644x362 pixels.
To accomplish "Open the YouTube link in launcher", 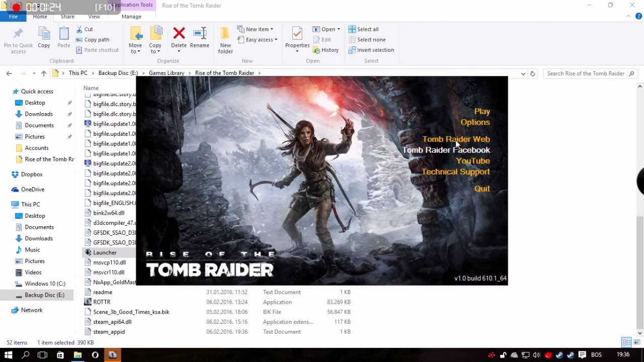I will (473, 161).
